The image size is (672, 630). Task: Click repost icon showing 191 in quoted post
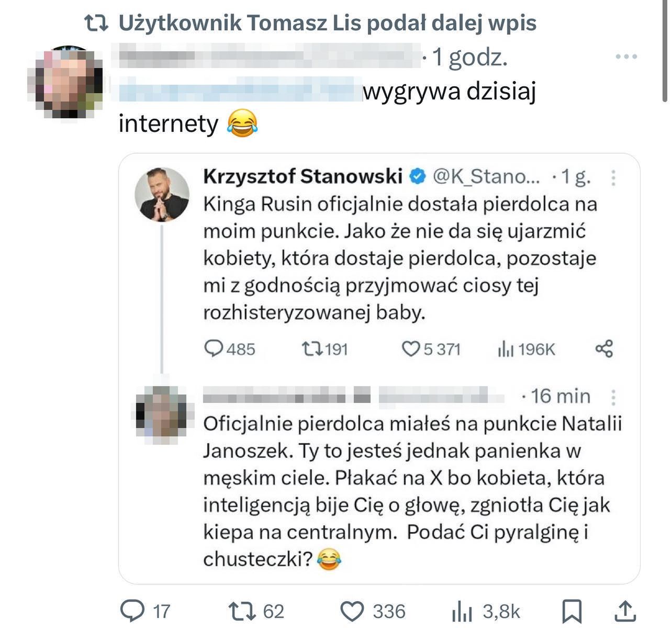312,348
